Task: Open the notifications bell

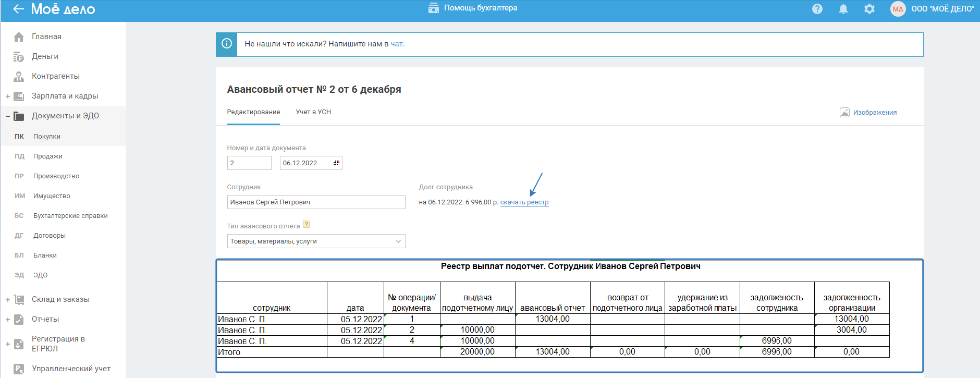Action: (843, 9)
